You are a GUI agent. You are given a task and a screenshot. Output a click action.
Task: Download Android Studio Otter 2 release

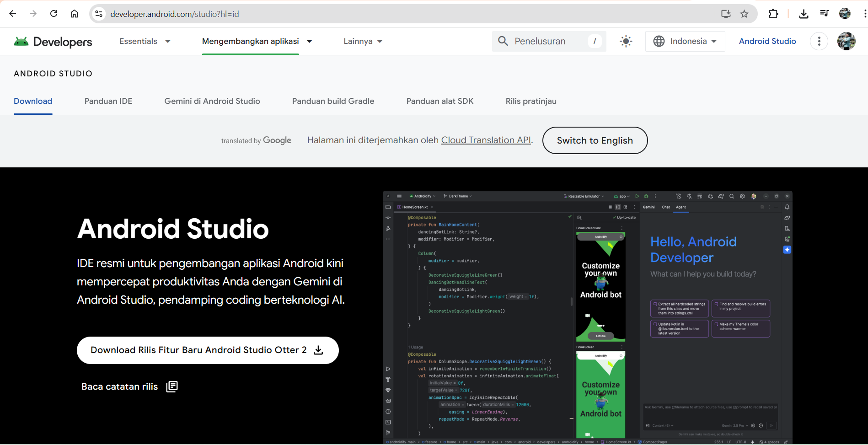click(207, 350)
